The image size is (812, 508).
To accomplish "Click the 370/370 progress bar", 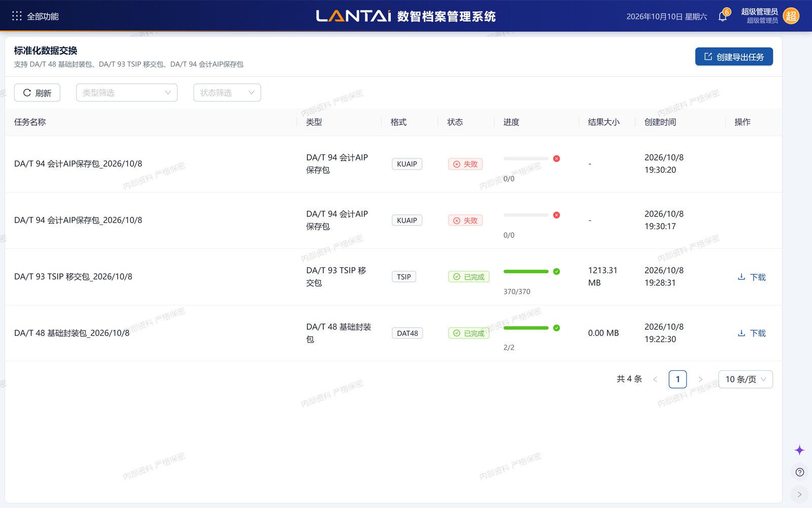I will tap(526, 271).
